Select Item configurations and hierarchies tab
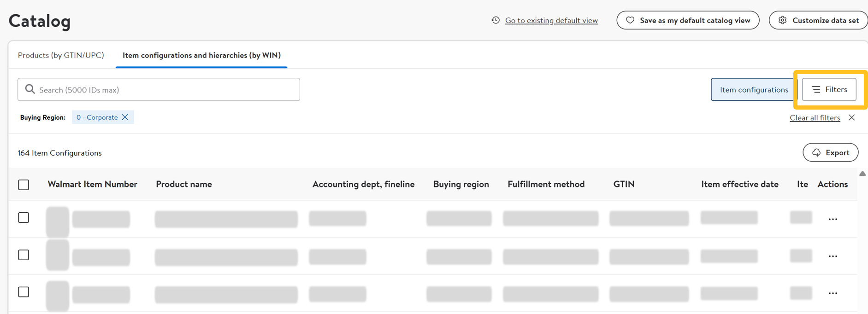Viewport: 868px width, 314px height. click(201, 55)
